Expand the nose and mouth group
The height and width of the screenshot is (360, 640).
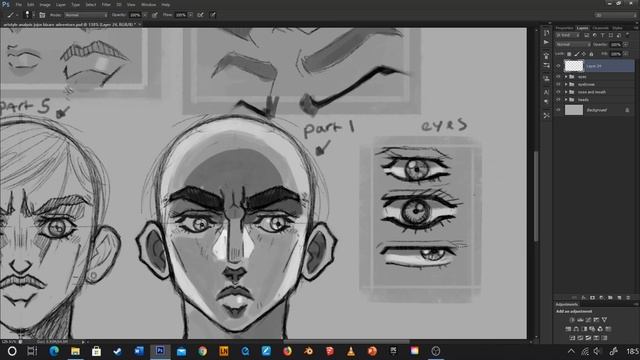pos(566,92)
